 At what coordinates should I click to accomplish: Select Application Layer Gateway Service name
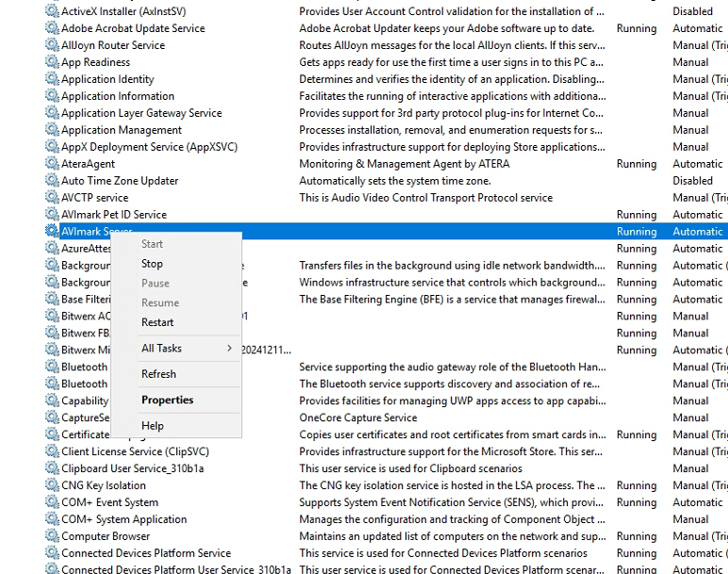point(141,113)
